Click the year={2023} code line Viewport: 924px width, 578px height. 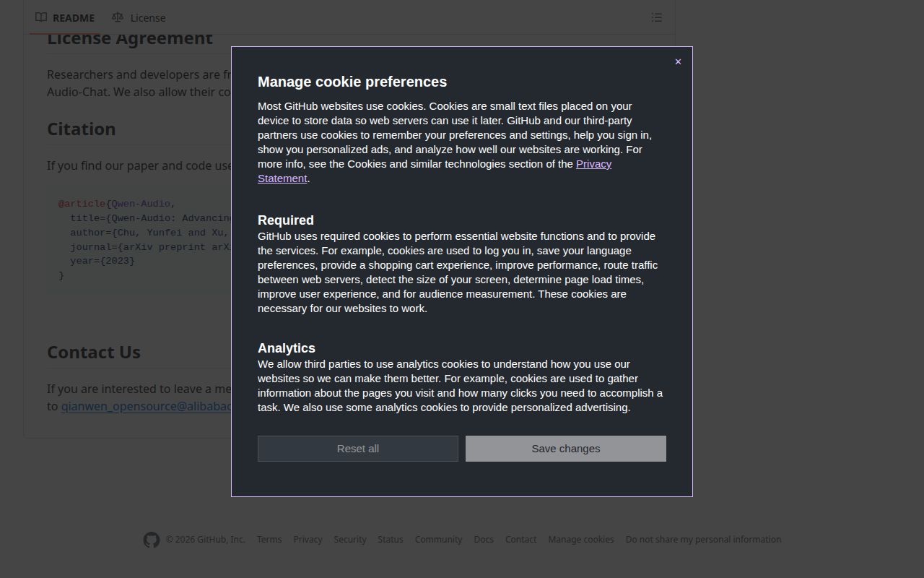[103, 261]
